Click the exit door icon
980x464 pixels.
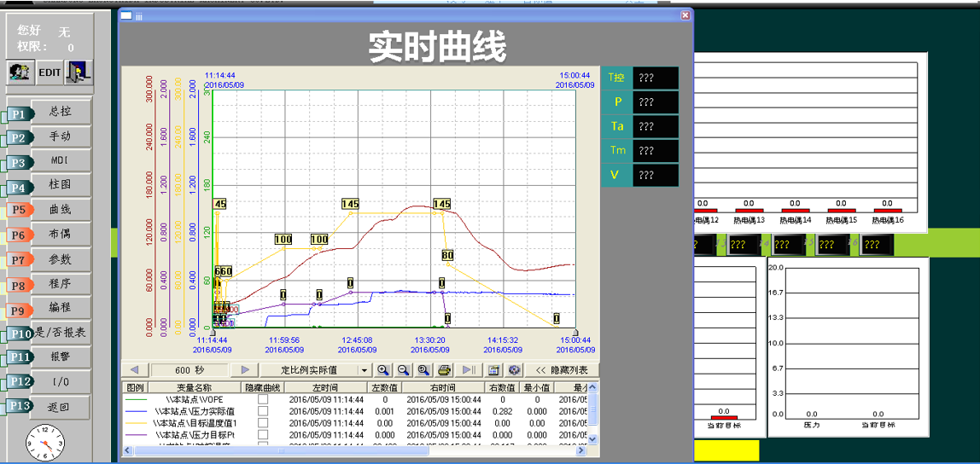[79, 72]
